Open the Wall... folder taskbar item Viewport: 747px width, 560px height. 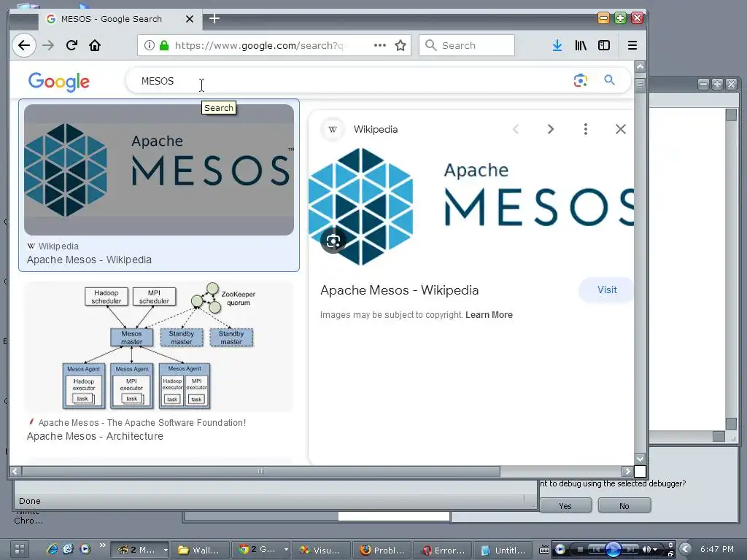[200, 550]
